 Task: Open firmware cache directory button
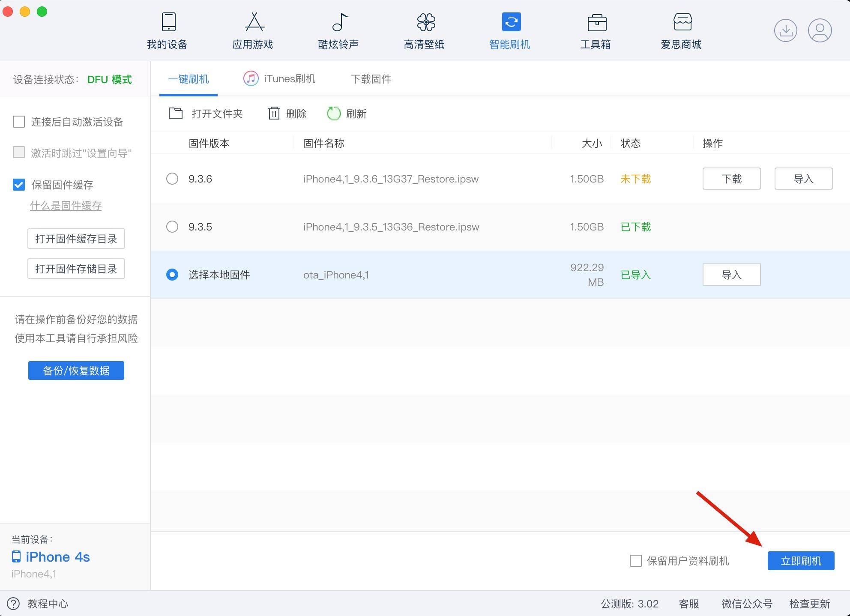point(76,239)
